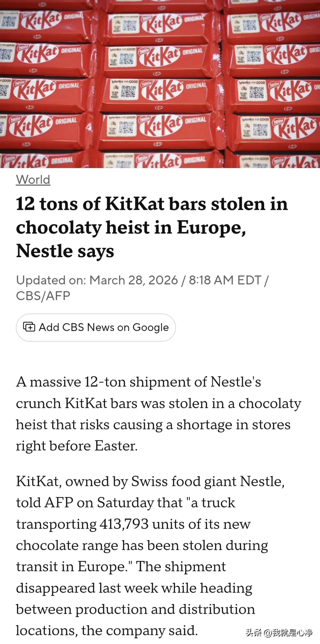Click 'chocolaty heist in Europe,' headline line
The width and height of the screenshot is (320, 644).
click(131, 228)
